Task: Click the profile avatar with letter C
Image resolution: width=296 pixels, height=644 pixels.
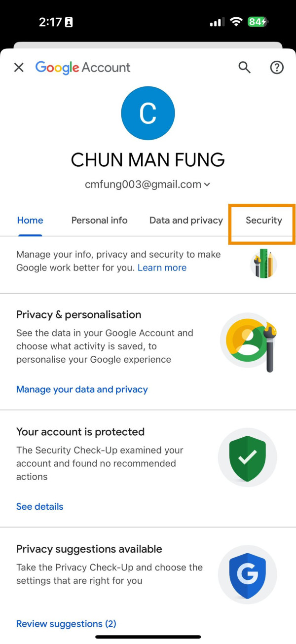Action: pos(148,113)
